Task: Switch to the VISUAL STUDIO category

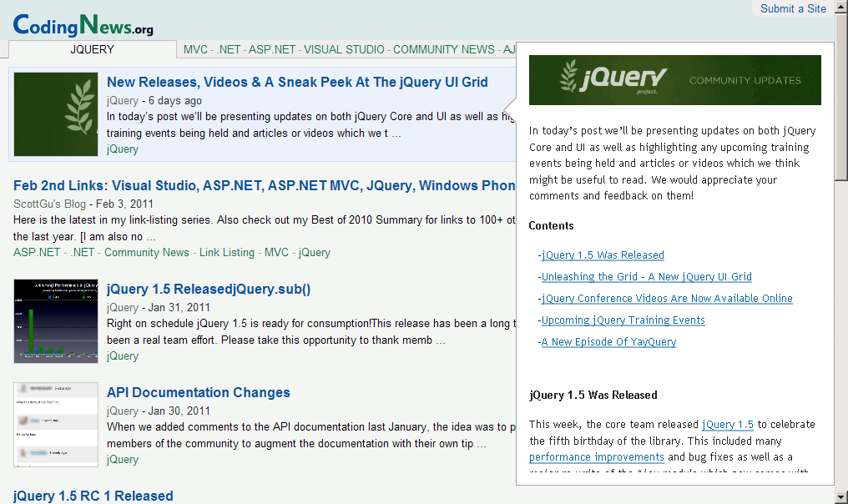Action: tap(344, 50)
